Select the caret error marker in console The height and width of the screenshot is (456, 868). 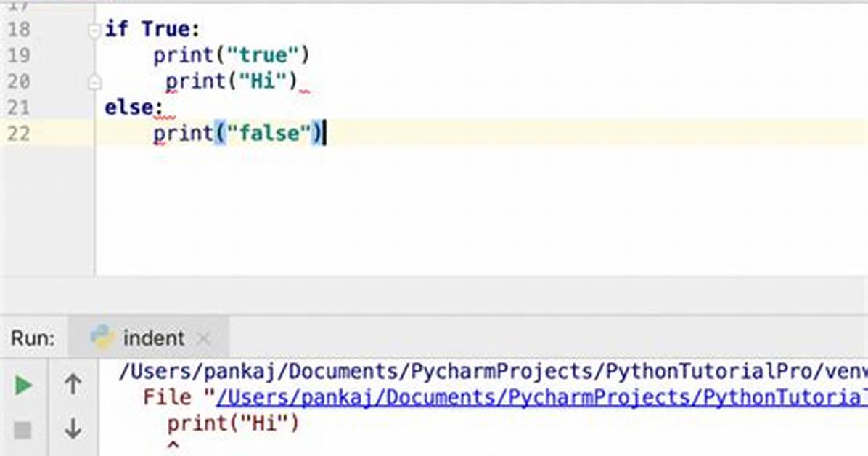click(173, 447)
